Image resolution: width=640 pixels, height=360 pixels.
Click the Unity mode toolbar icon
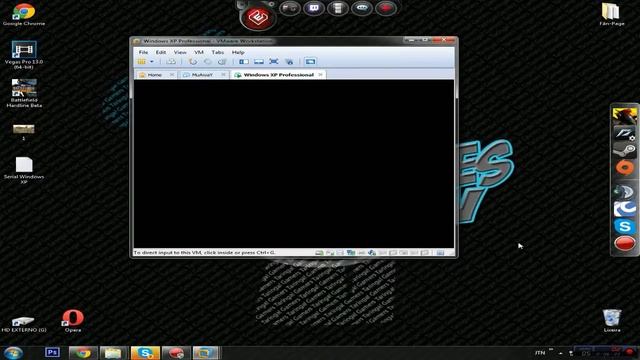click(289, 62)
